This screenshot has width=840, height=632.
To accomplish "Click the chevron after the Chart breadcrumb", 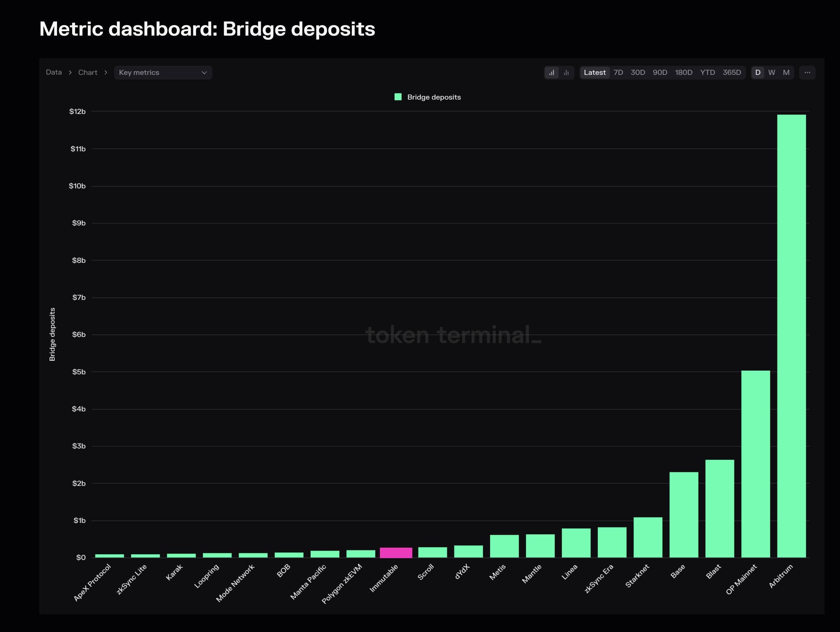I will [x=106, y=72].
